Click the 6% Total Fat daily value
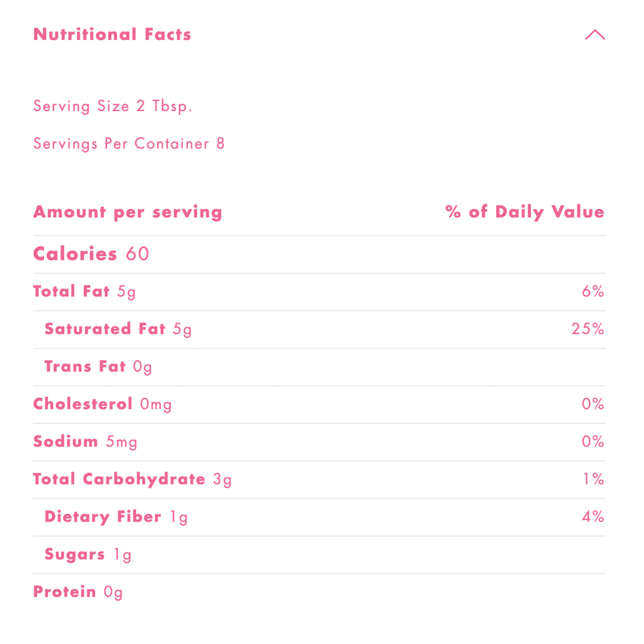This screenshot has height=644, width=644. tap(593, 291)
